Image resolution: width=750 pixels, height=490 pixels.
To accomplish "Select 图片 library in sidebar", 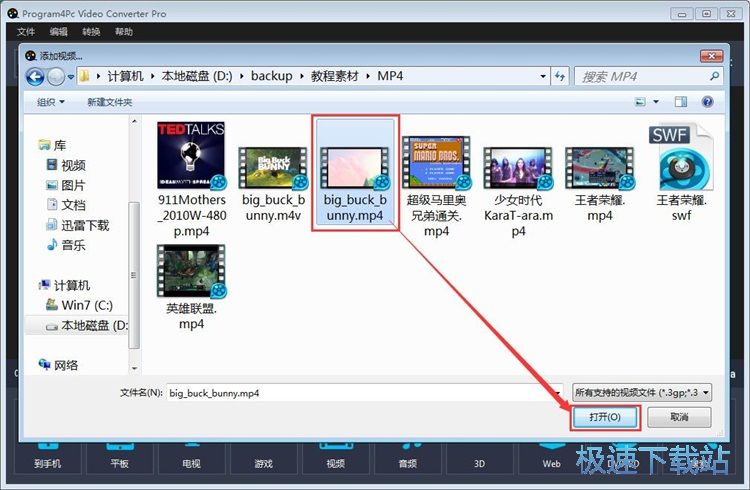I will [66, 185].
